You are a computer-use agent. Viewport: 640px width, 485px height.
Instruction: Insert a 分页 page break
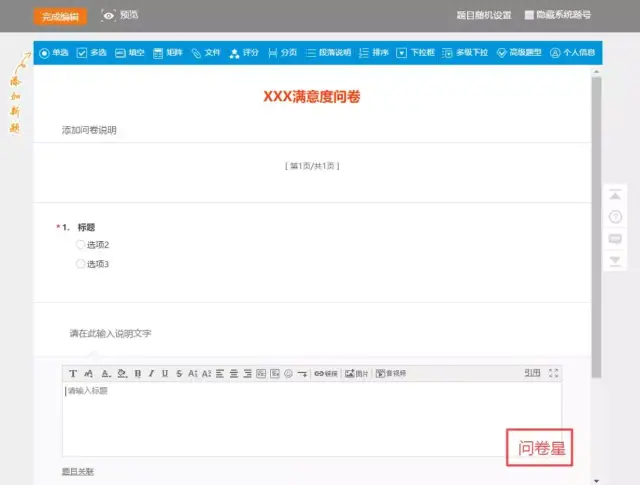pyautogui.click(x=282, y=53)
